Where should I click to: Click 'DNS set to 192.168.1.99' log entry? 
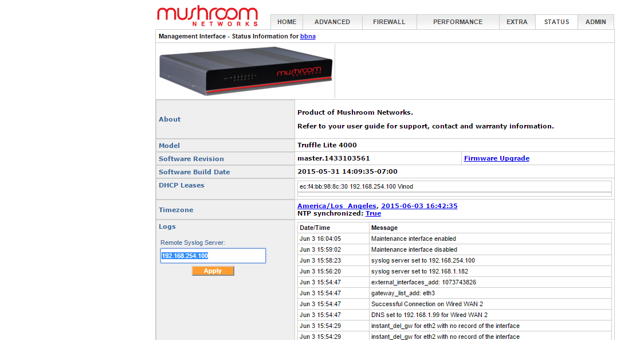[x=429, y=315]
